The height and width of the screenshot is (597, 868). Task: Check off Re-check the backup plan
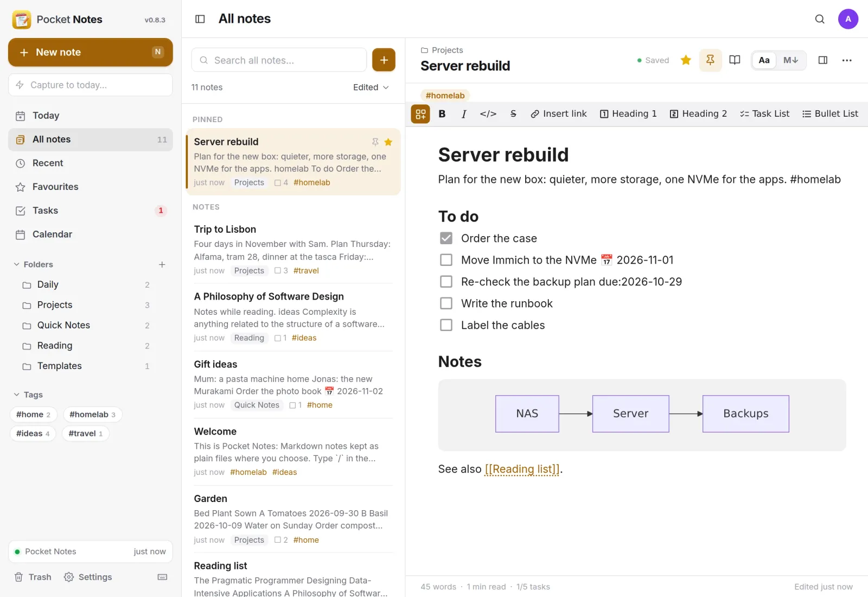pyautogui.click(x=446, y=282)
